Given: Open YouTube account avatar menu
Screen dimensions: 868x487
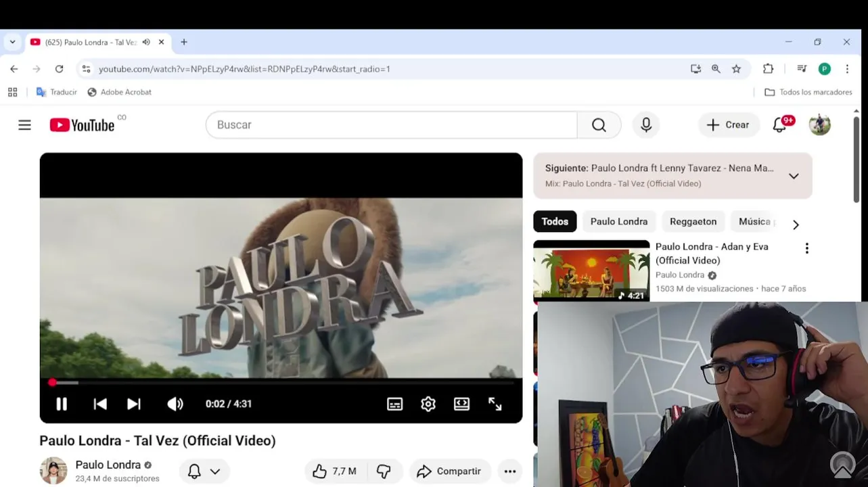Looking at the screenshot, I should coord(820,124).
